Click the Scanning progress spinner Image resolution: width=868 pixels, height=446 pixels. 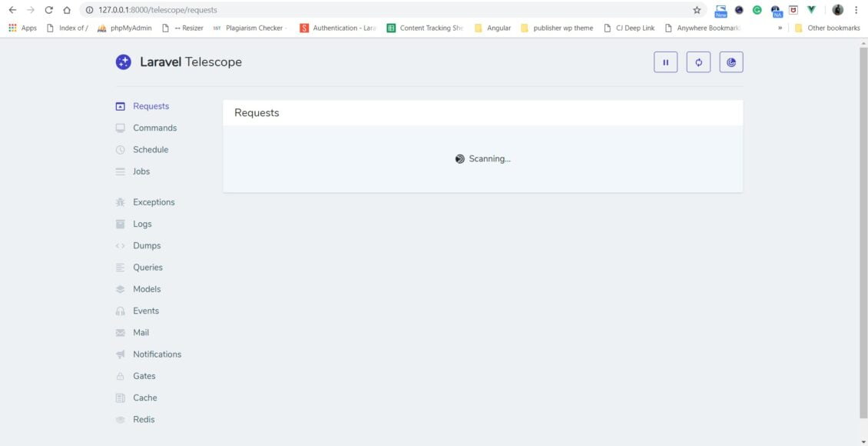(x=459, y=158)
